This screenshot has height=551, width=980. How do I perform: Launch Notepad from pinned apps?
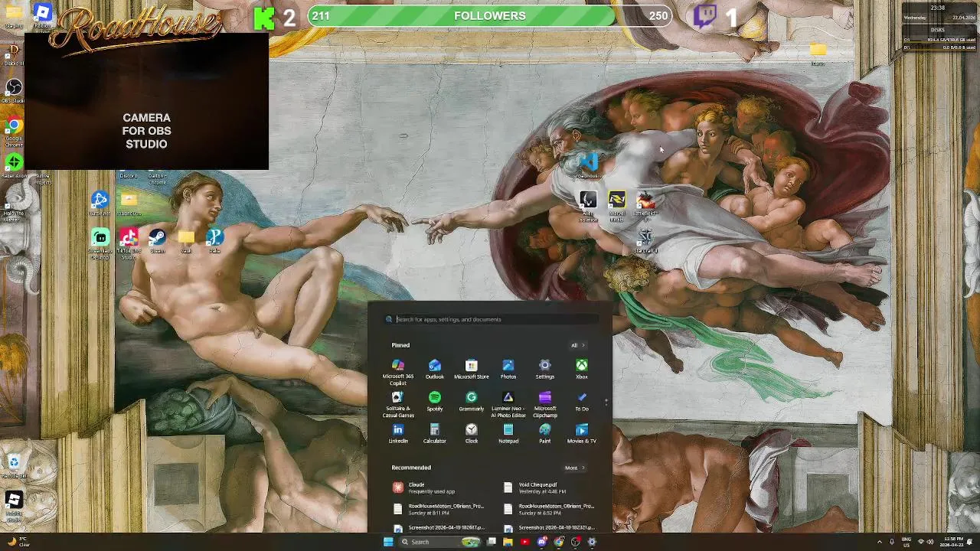coord(508,434)
